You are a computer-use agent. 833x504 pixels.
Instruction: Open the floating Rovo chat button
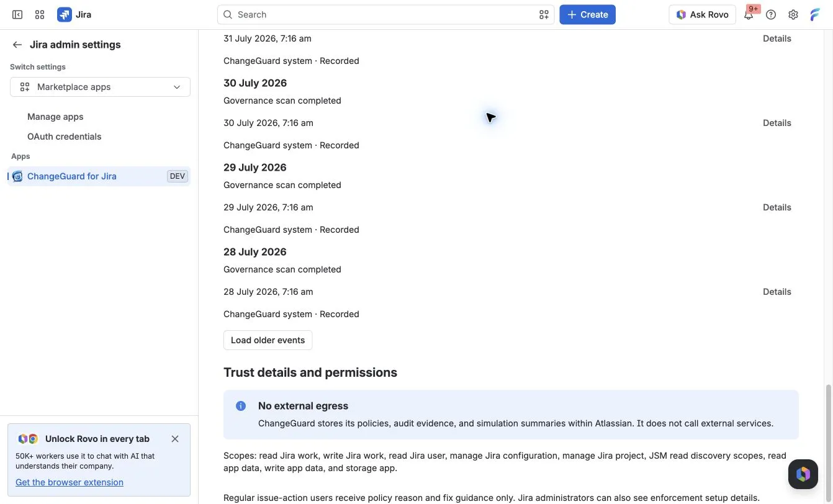pyautogui.click(x=803, y=475)
